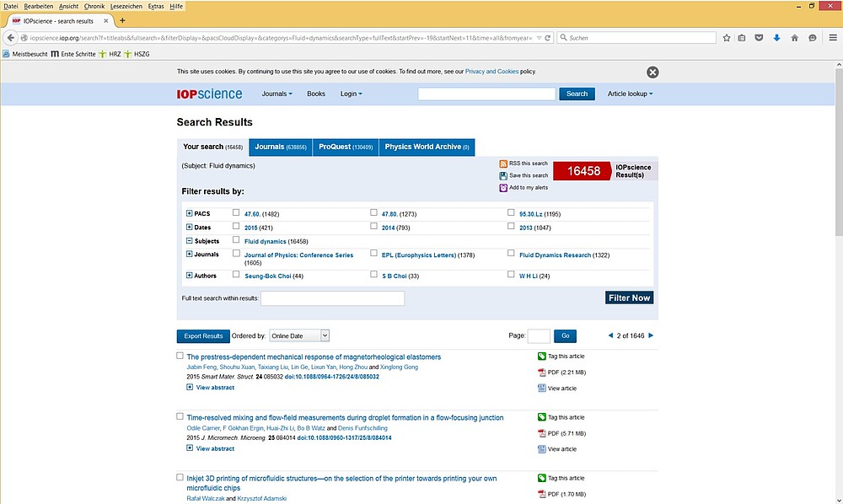Click the Export Results button
Viewport: 843px width, 504px height.
(202, 335)
